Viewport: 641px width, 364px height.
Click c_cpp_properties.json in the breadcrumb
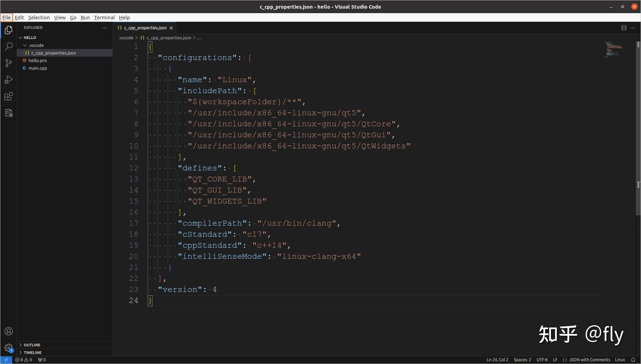[169, 38]
